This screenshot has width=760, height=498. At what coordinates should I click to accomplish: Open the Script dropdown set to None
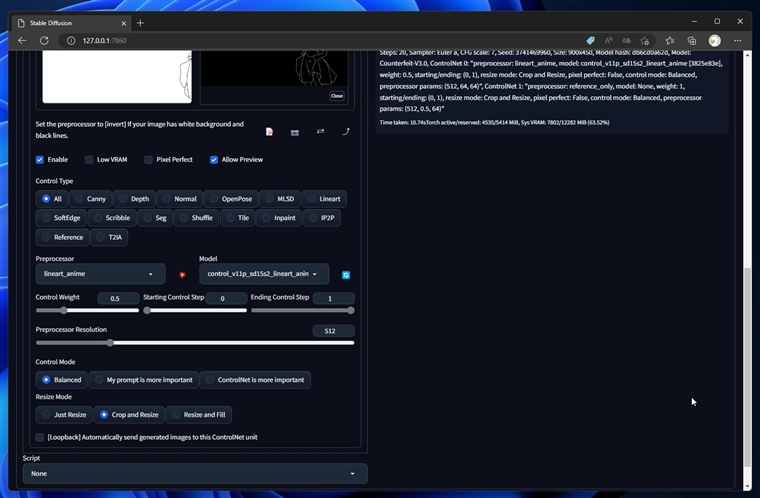pyautogui.click(x=195, y=474)
